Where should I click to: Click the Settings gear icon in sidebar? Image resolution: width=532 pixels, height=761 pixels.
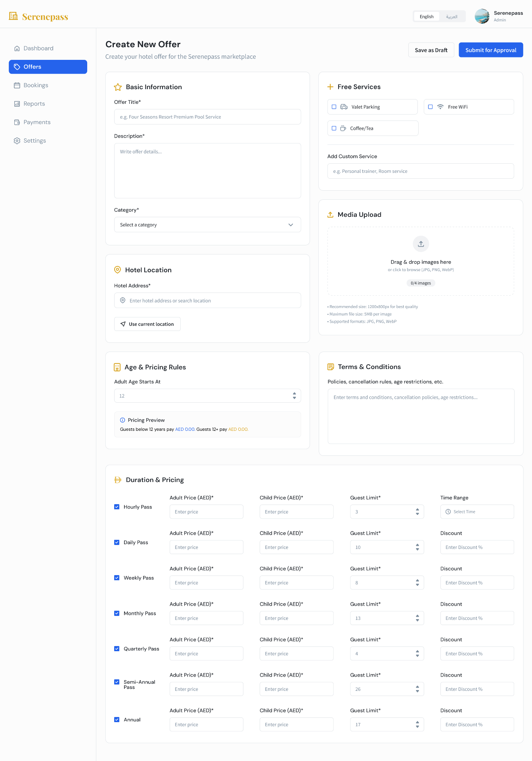(17, 141)
